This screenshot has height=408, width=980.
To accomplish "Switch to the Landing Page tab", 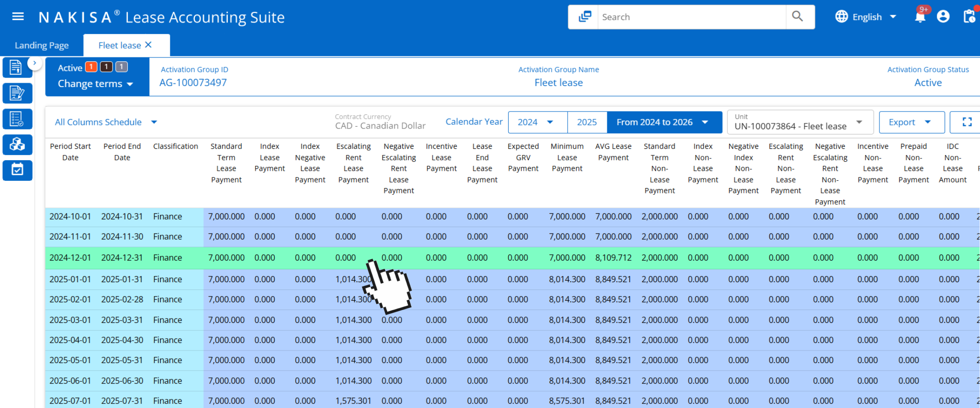I will point(42,45).
